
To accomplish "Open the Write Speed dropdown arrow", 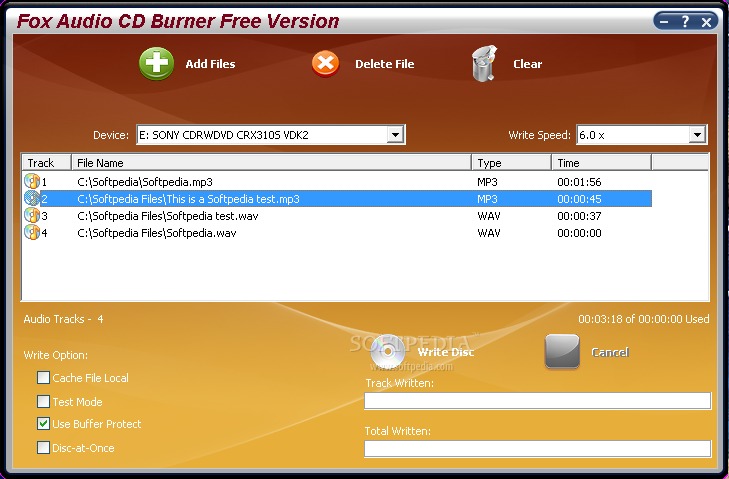I will [x=697, y=135].
